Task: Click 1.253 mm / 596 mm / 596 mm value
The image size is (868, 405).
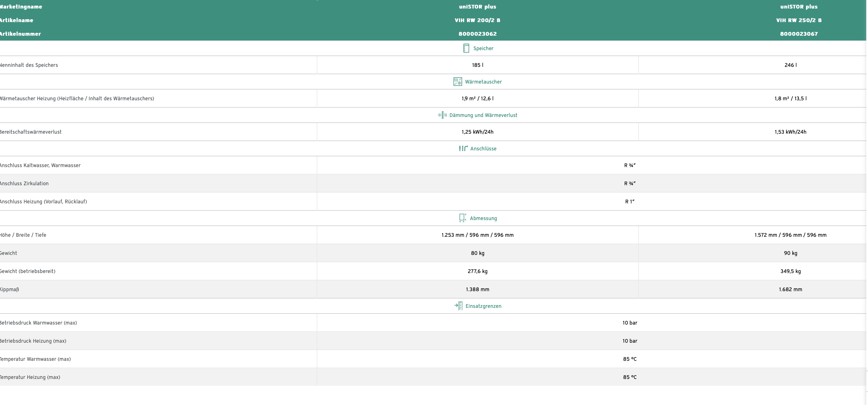Action: (x=477, y=235)
